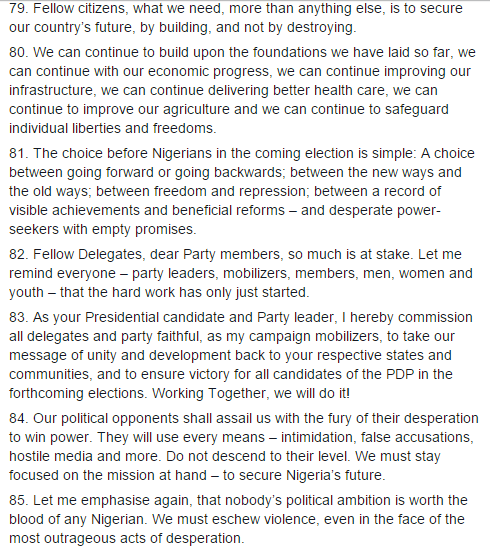
Task: Click the paragraph number '83.'
Action: click(18, 317)
